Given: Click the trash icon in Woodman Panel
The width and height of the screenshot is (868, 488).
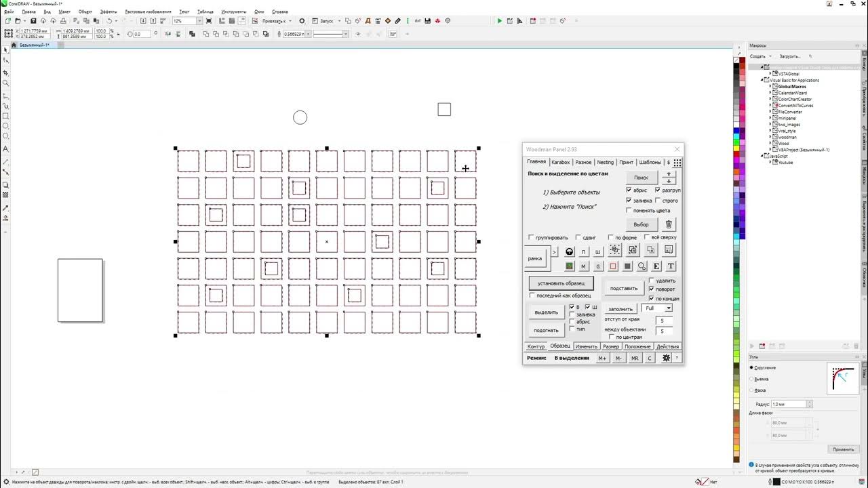Looking at the screenshot, I should pyautogui.click(x=669, y=224).
